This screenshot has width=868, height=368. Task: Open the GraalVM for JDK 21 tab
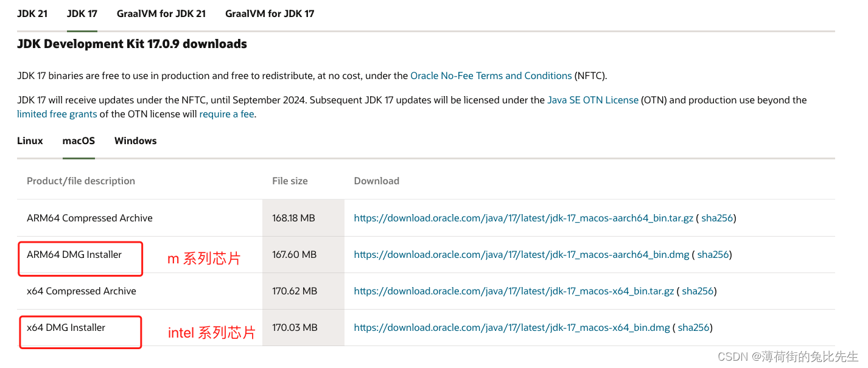point(161,13)
